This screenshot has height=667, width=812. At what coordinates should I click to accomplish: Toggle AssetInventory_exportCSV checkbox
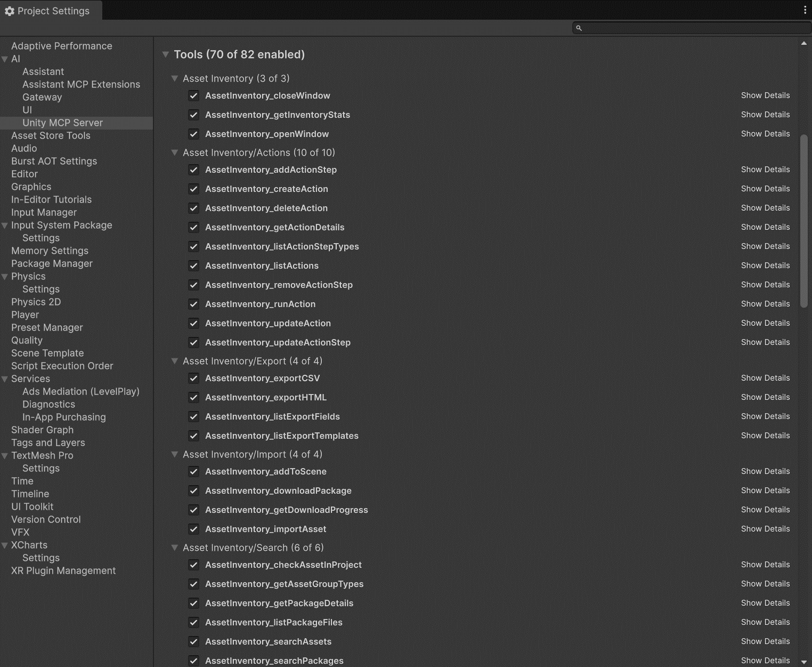(194, 379)
